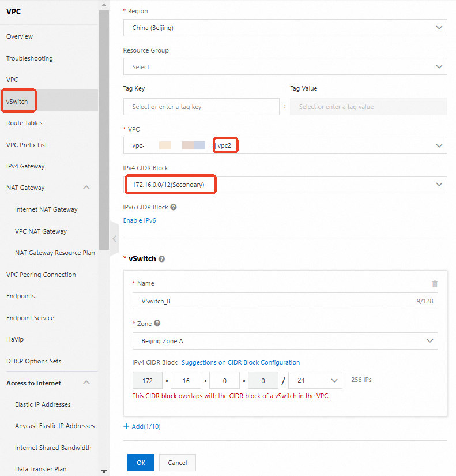Click the vSwitch section help icon
Image resolution: width=456 pixels, height=476 pixels.
click(x=162, y=259)
